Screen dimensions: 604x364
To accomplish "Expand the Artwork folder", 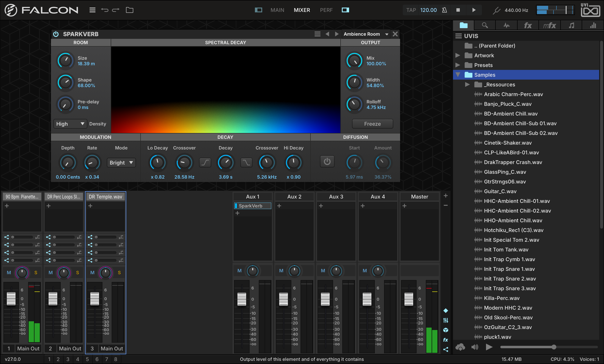I will pos(457,56).
